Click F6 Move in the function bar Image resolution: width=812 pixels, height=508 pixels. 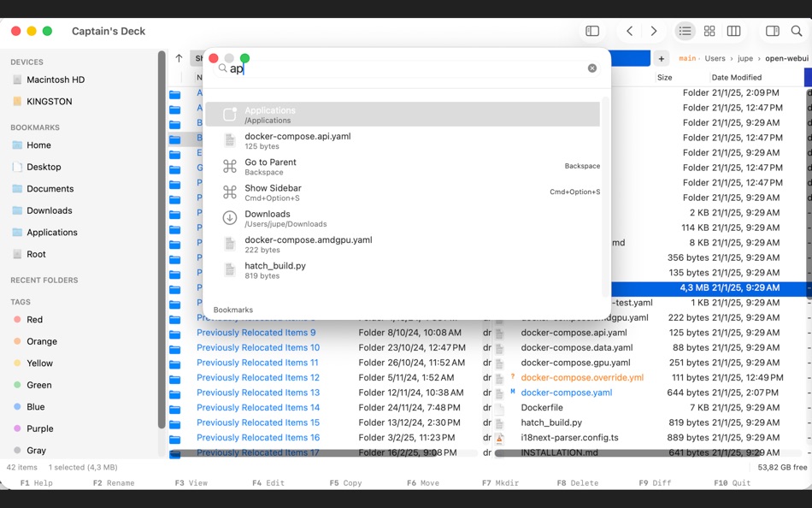coord(422,483)
